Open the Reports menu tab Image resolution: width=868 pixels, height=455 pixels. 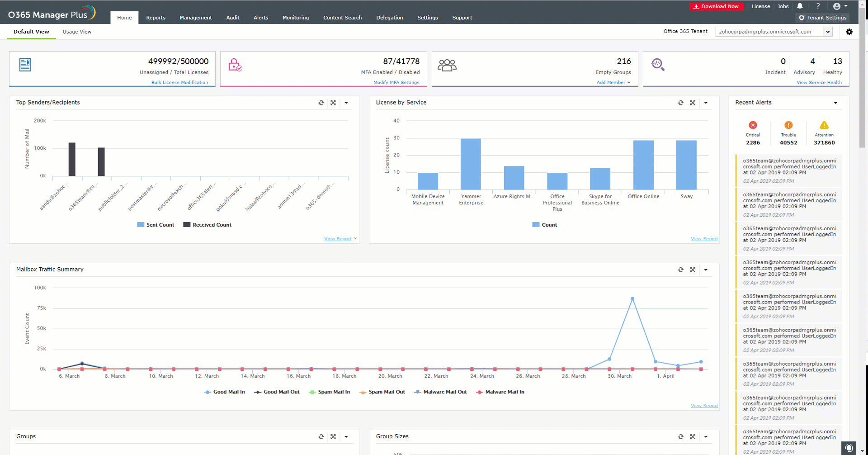tap(156, 18)
